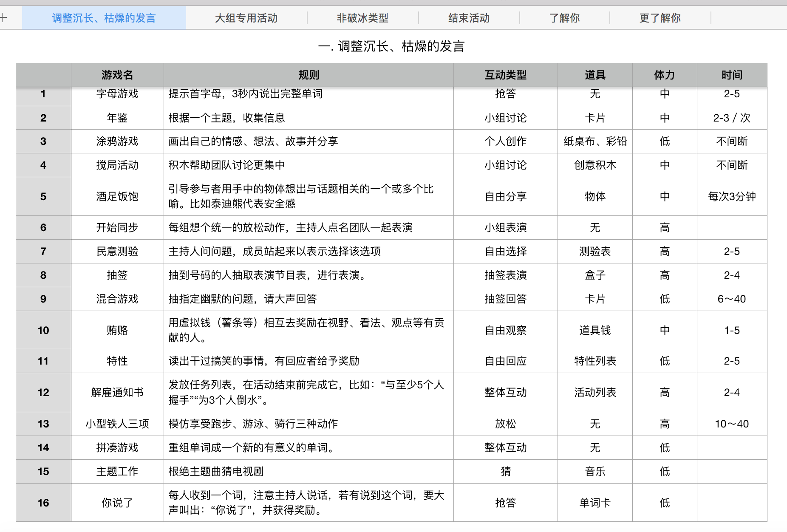Select the 音乐 props cell
Image resolution: width=787 pixels, height=532 pixels.
595,471
